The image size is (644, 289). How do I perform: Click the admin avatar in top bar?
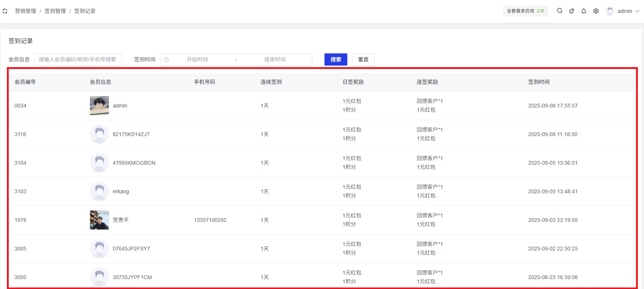coord(610,11)
